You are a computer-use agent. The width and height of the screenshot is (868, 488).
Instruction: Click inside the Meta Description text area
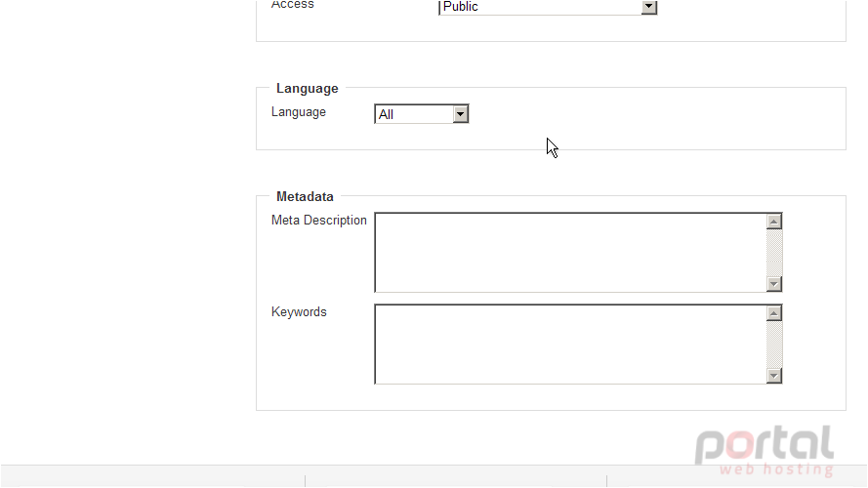point(571,253)
